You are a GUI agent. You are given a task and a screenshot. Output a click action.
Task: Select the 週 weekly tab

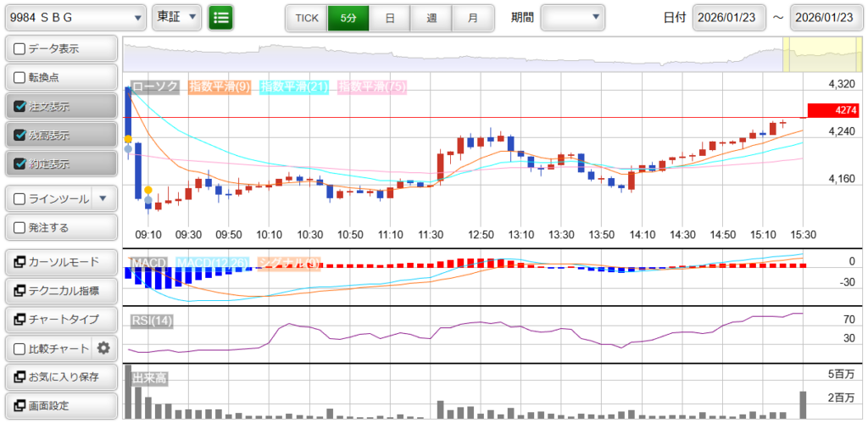431,17
